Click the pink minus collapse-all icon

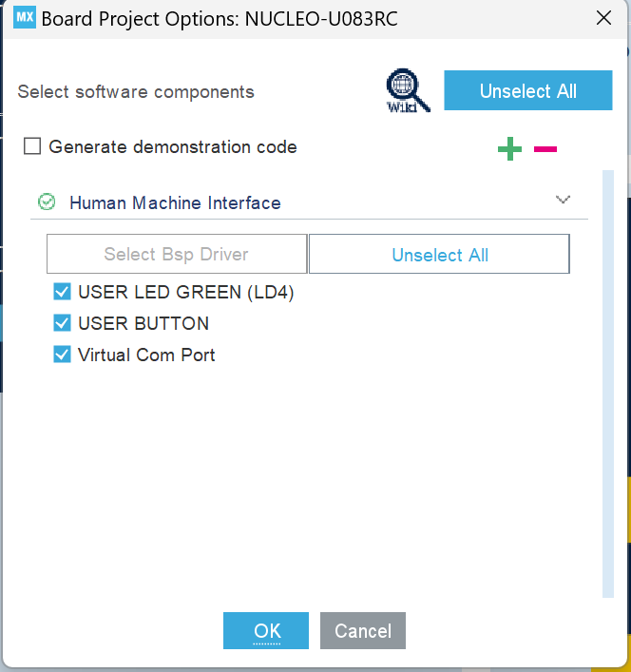(545, 148)
